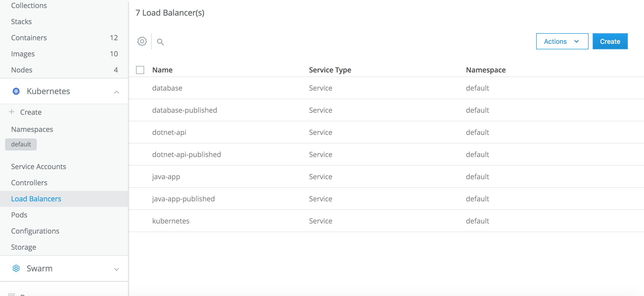Toggle the select-all checkbox in header

tap(140, 70)
